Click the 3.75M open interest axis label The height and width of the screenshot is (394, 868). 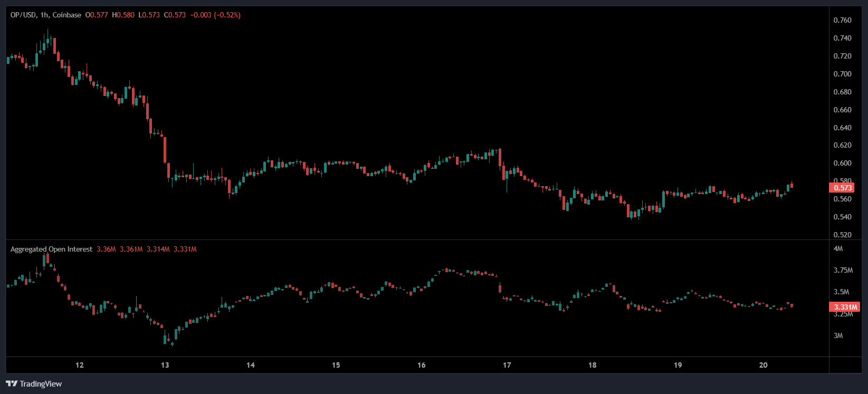coord(843,270)
